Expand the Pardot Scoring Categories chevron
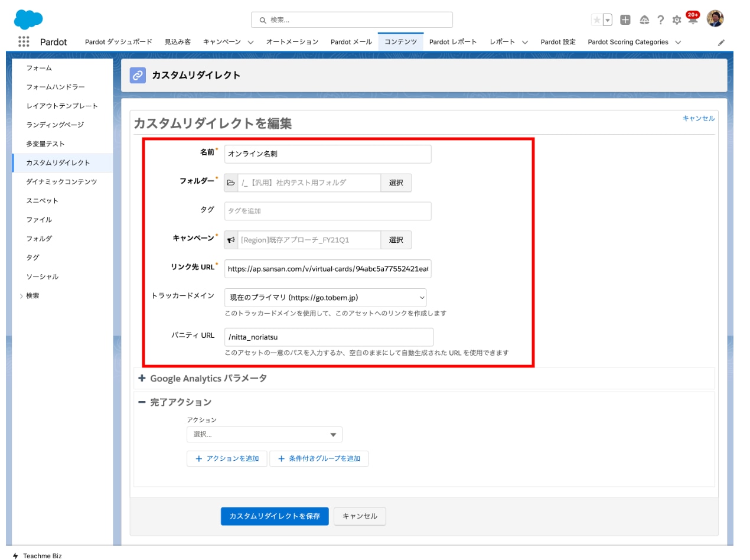750x560 pixels. pyautogui.click(x=677, y=42)
